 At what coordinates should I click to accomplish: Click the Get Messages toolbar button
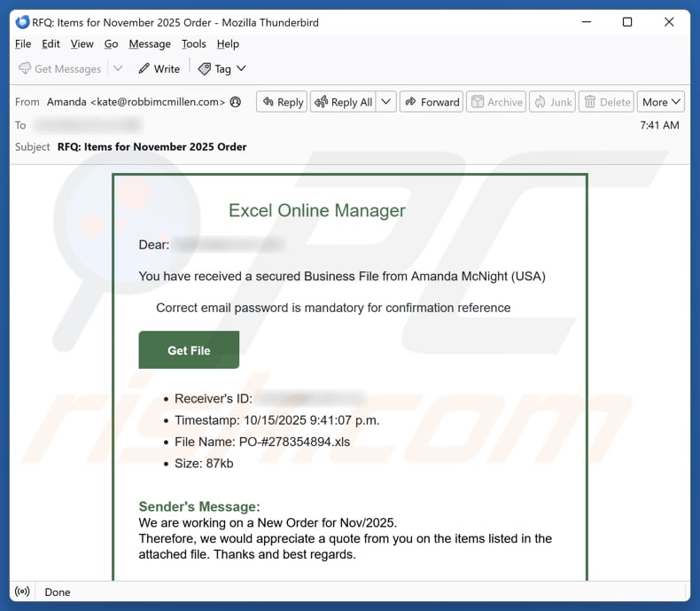pos(60,68)
